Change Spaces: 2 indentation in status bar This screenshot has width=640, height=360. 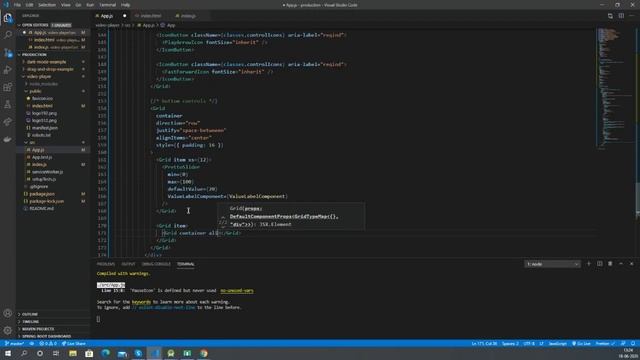coord(510,344)
